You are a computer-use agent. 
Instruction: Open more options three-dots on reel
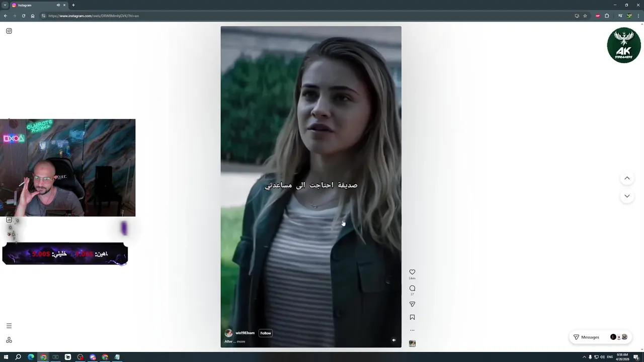tap(412, 330)
